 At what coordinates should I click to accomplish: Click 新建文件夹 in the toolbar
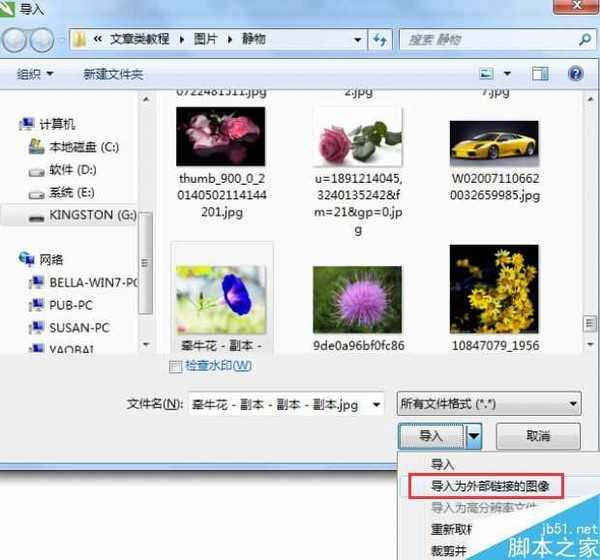pos(113,74)
